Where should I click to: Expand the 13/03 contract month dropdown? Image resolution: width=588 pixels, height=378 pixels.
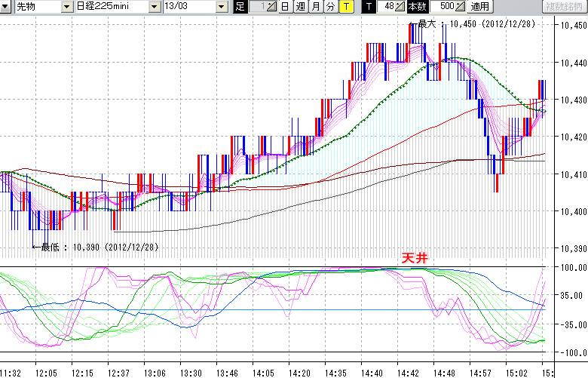pyautogui.click(x=221, y=7)
